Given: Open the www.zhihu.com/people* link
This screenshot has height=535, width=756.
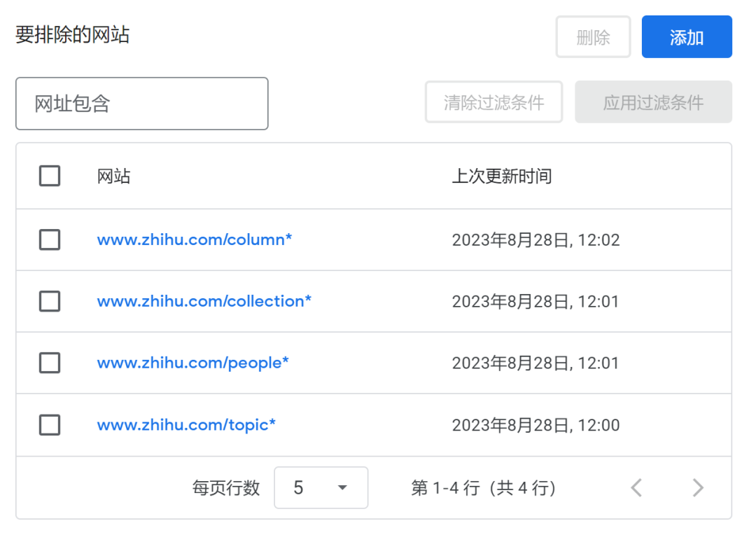Looking at the screenshot, I should pyautogui.click(x=193, y=363).
